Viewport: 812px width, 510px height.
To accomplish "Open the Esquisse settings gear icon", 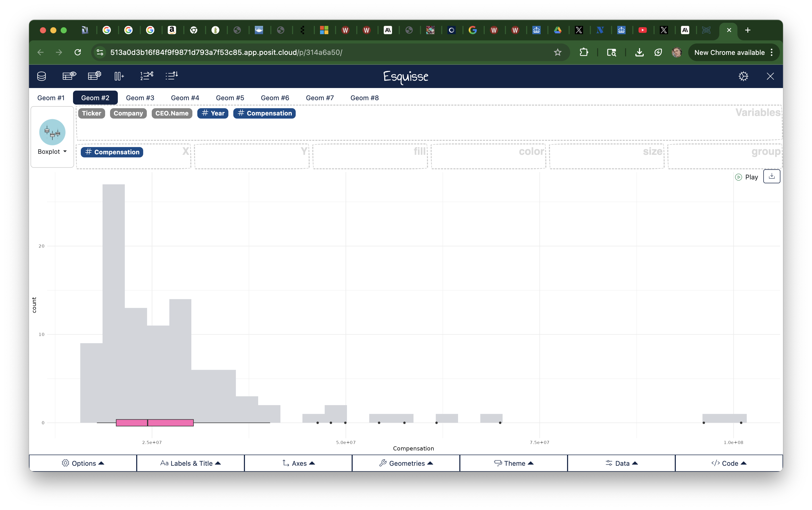I will click(743, 76).
